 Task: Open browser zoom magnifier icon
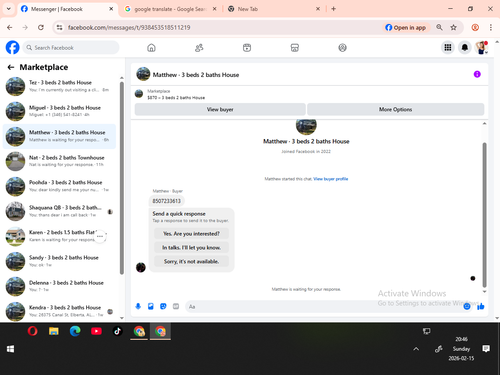click(x=439, y=27)
